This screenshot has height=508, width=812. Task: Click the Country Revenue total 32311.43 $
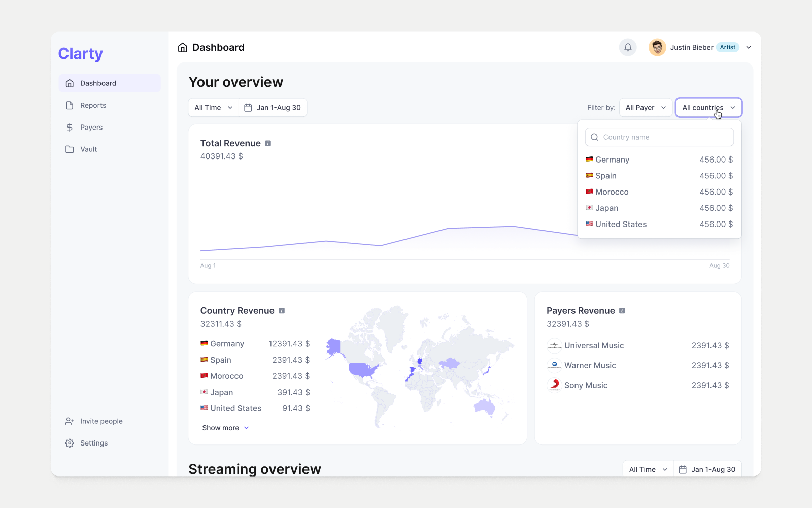221,324
